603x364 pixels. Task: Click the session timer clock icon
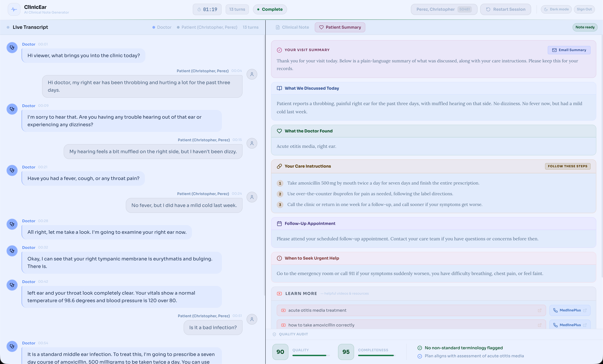click(x=199, y=10)
